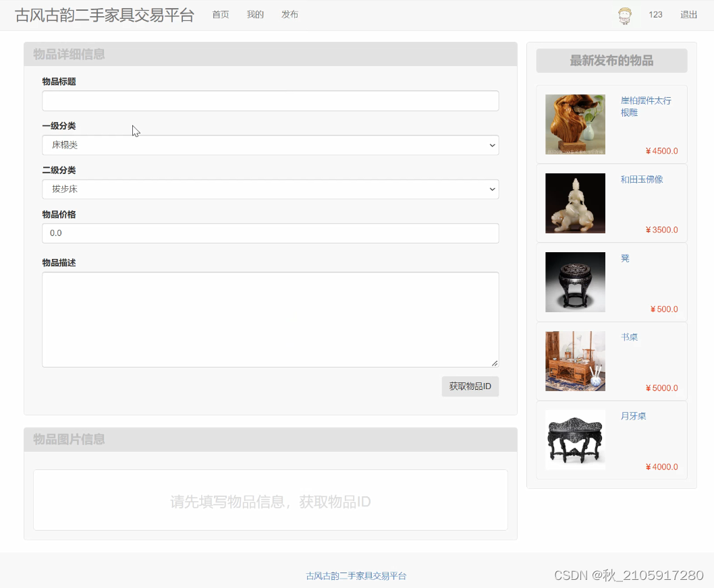714x588 pixels.
Task: Open the 凳 stool thumbnail
Action: 575,282
